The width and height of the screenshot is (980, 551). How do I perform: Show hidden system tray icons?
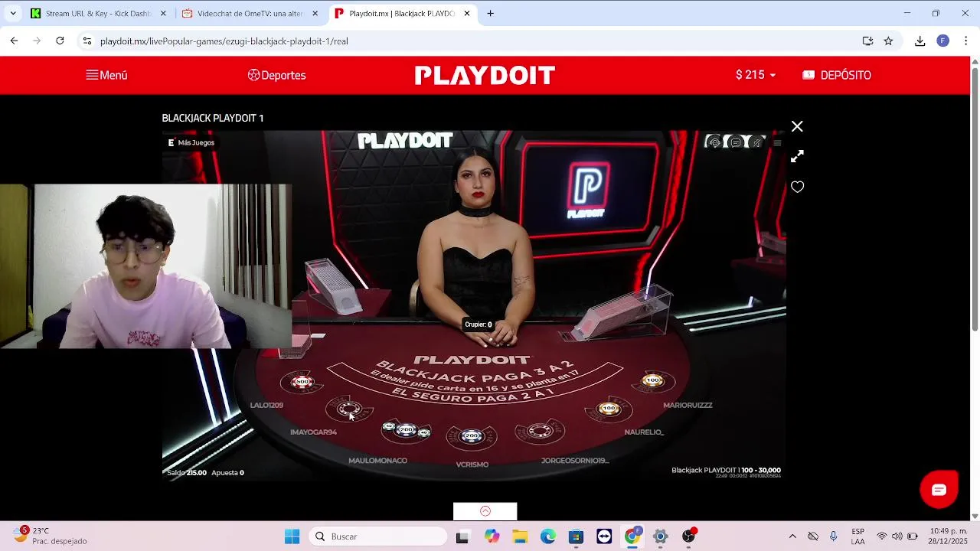(792, 536)
